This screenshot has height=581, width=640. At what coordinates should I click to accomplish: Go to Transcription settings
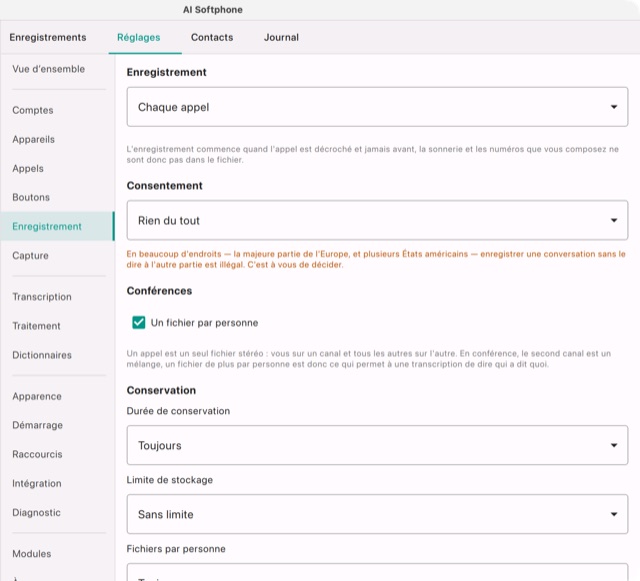[42, 297]
